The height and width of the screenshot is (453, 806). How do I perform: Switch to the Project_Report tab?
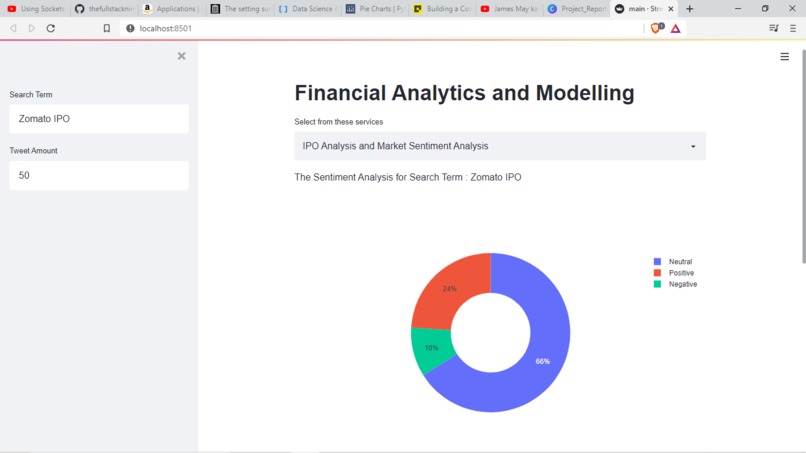coord(578,9)
